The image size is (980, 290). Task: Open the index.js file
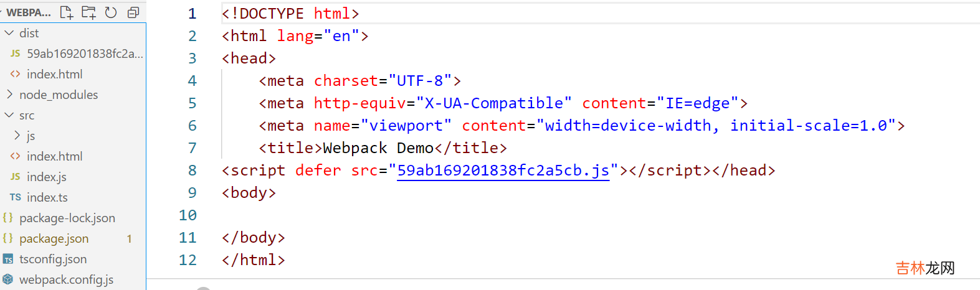(x=46, y=177)
